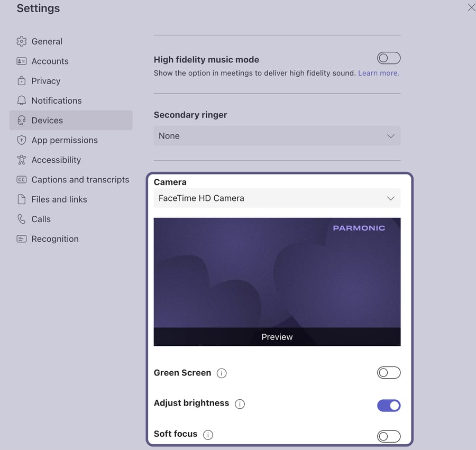Select the Calls phone icon
The image size is (476, 450).
21,219
